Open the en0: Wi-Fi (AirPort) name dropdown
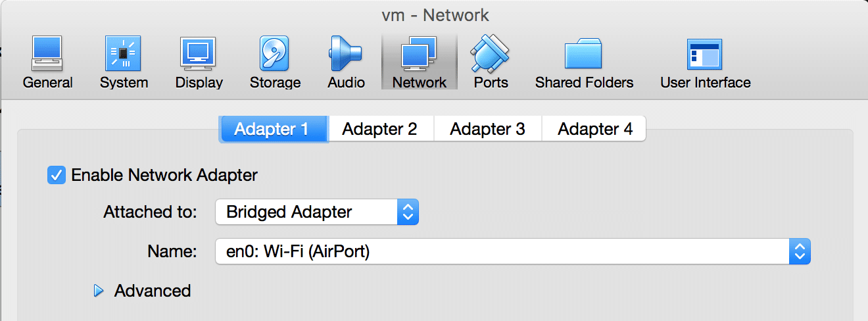Viewport: 868px width, 321px height. pos(513,251)
